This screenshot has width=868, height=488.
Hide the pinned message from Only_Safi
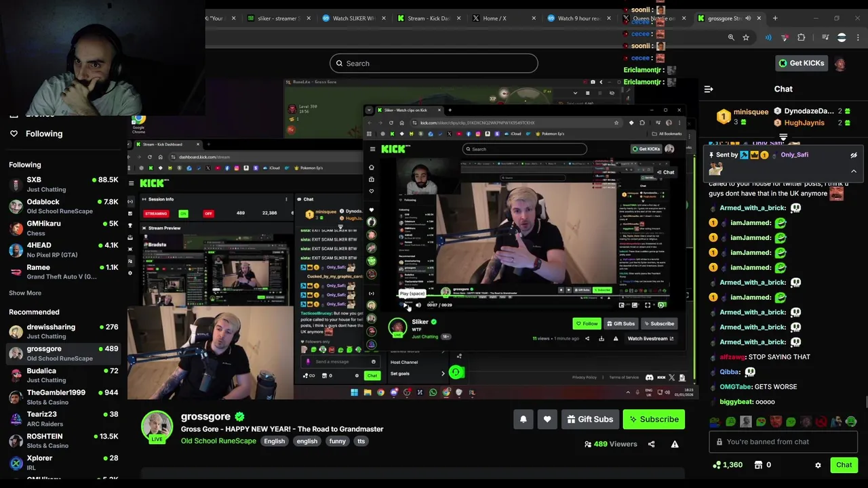854,155
